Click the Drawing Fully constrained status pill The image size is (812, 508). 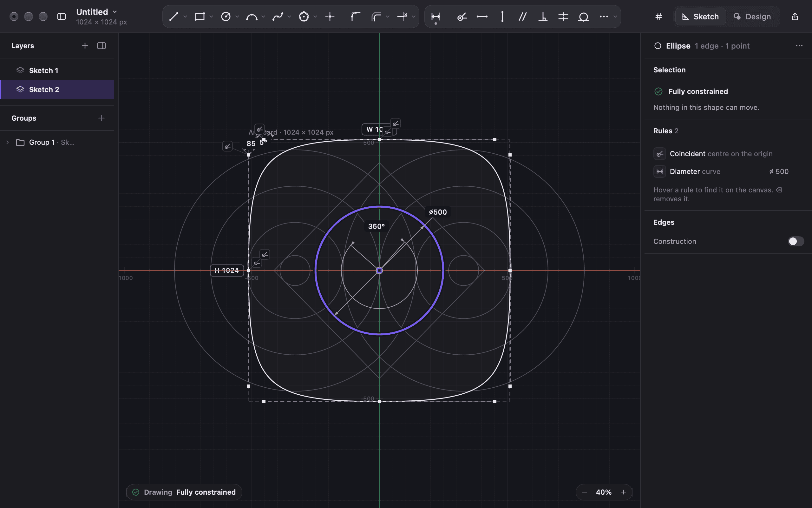tap(184, 492)
